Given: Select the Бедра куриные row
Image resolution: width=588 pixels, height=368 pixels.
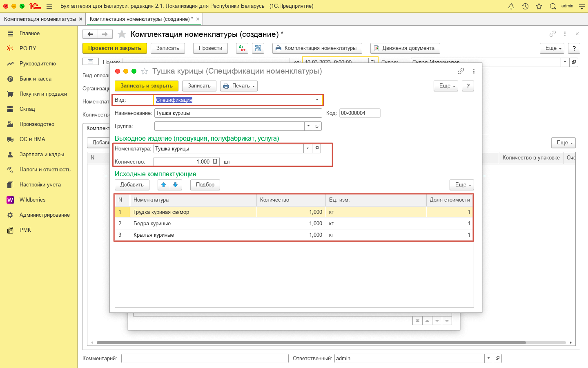Looking at the screenshot, I should click(152, 224).
